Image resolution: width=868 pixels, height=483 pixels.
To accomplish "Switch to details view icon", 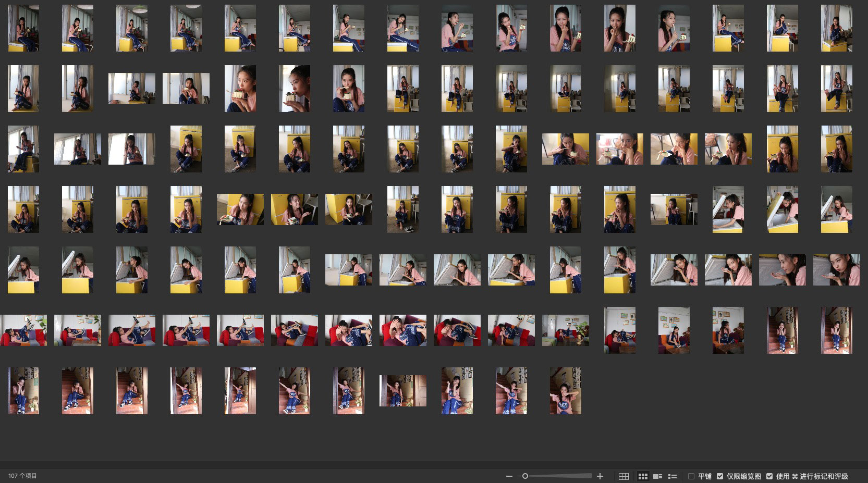I will (x=658, y=476).
